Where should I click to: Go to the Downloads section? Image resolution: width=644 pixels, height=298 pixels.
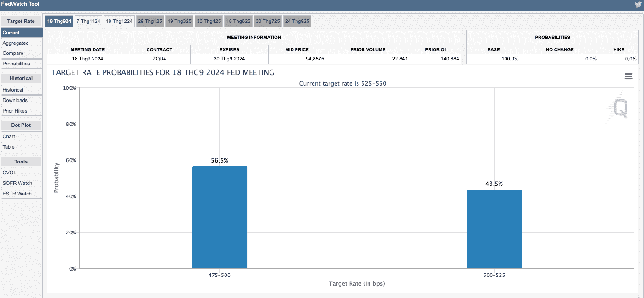point(22,101)
